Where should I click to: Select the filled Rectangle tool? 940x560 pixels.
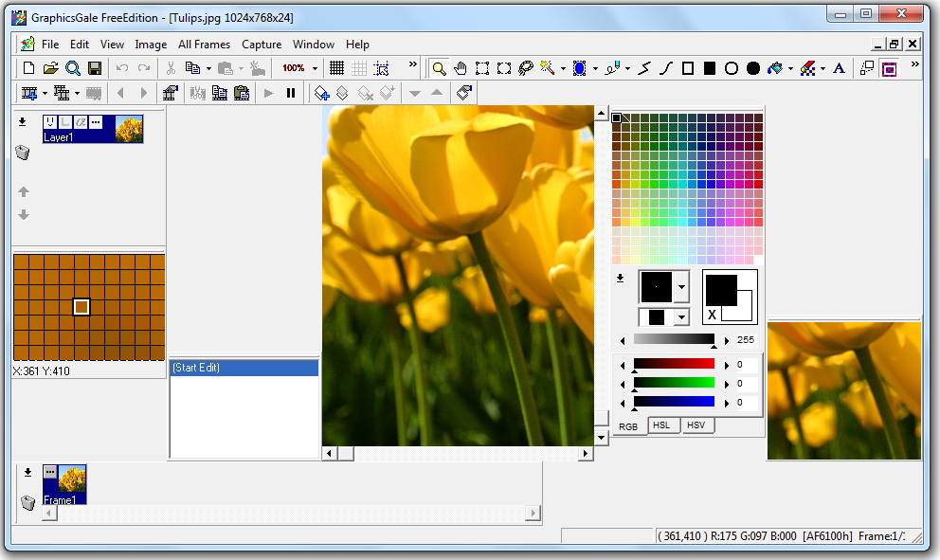710,68
